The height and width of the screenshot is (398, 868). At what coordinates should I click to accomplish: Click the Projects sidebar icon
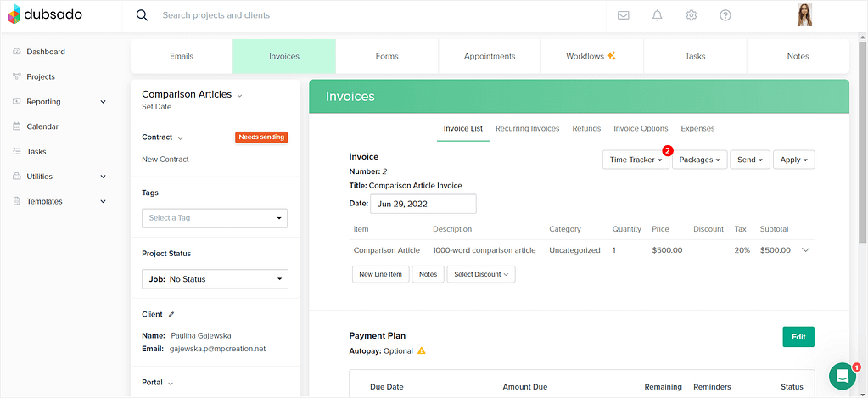point(16,76)
